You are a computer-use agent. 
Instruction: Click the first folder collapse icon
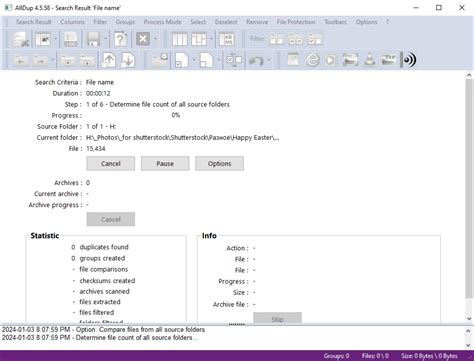(68, 61)
